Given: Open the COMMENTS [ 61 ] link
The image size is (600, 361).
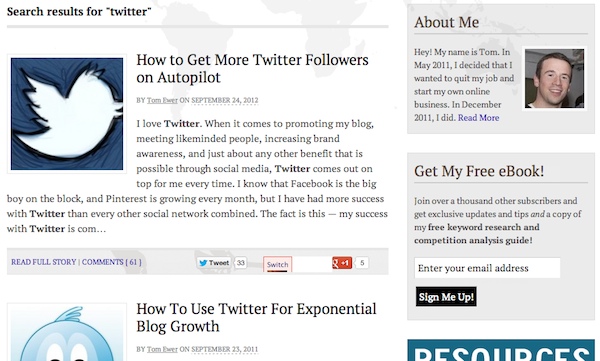Looking at the screenshot, I should coord(111,262).
